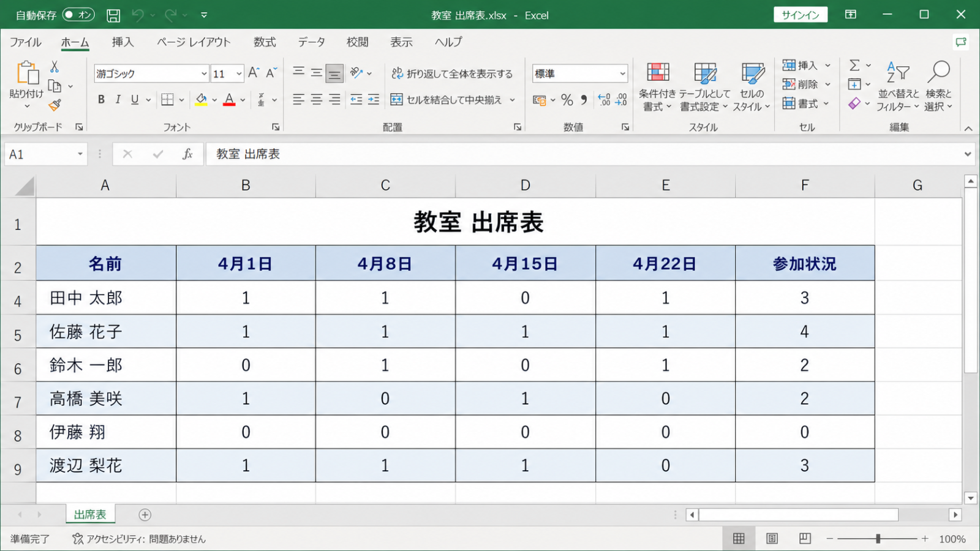980x551 pixels.
Task: Click the ribbon display options icon
Action: (x=851, y=15)
